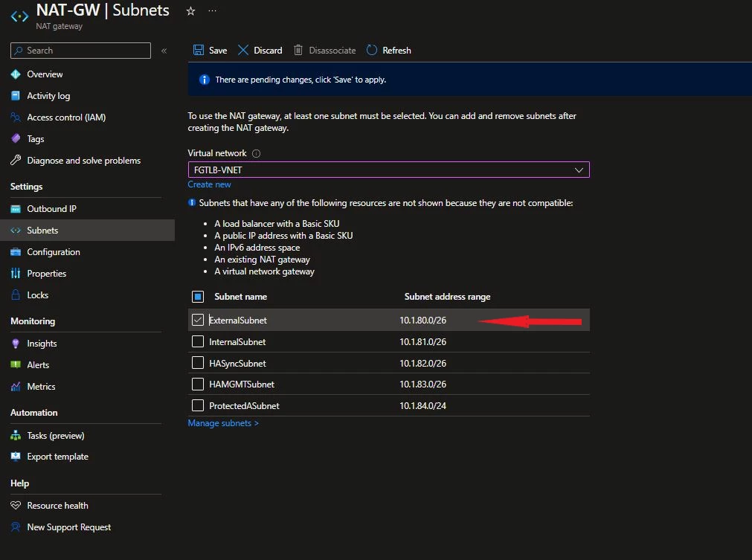
Task: Uncheck the ExternalSubnet checkbox
Action: (198, 320)
